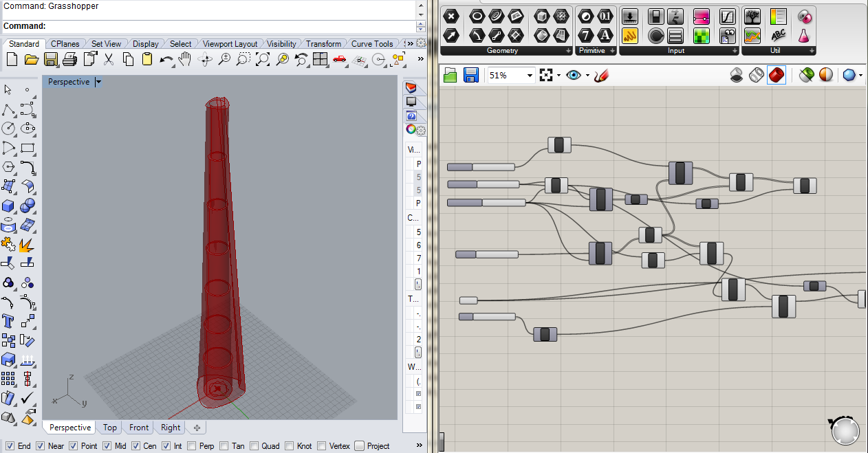Pick the Polyline tool in left sidebar
The width and height of the screenshot is (868, 453).
point(8,109)
